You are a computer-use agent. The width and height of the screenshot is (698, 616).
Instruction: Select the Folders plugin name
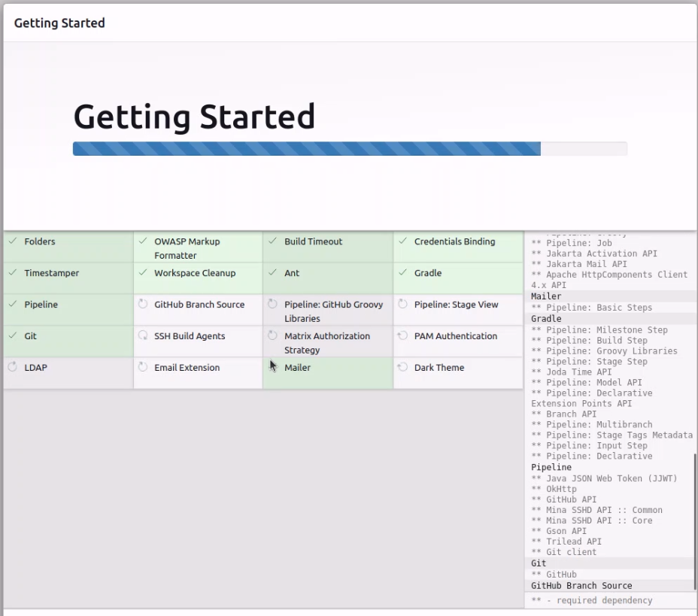(40, 241)
